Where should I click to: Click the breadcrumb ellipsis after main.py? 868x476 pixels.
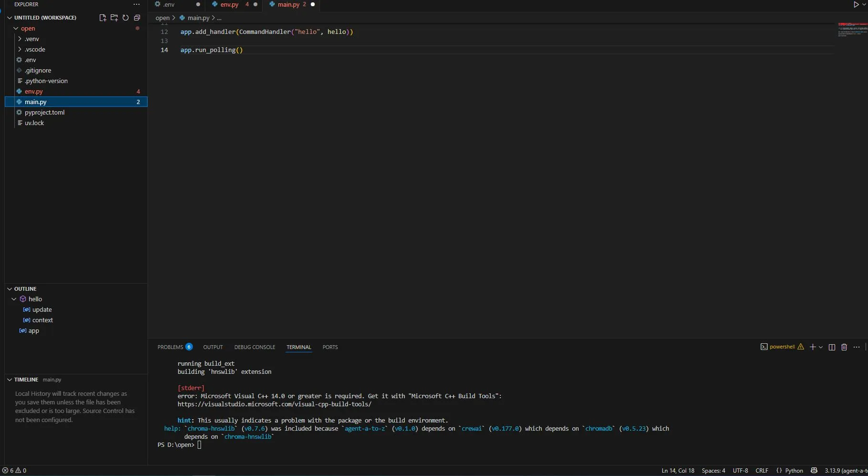click(x=219, y=18)
